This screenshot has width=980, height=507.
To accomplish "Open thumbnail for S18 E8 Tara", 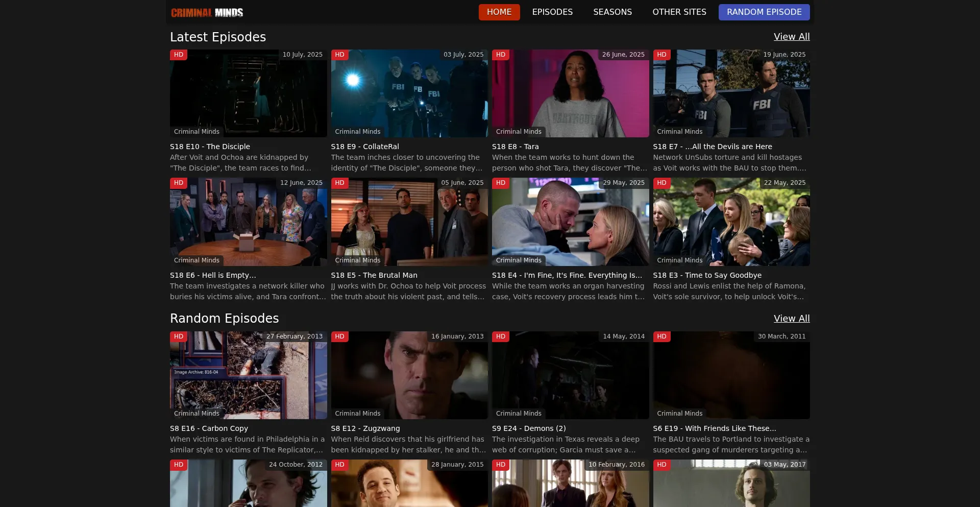I will 571,93.
